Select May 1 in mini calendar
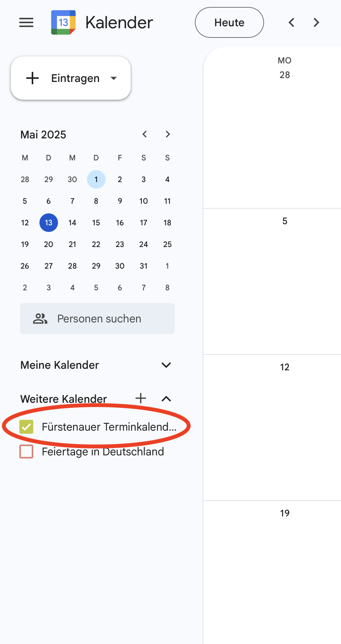 pos(96,179)
